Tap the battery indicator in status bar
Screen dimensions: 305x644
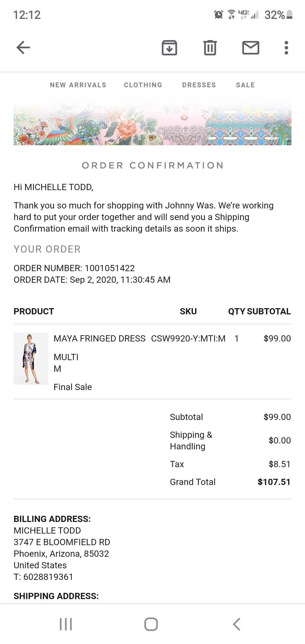click(x=289, y=14)
